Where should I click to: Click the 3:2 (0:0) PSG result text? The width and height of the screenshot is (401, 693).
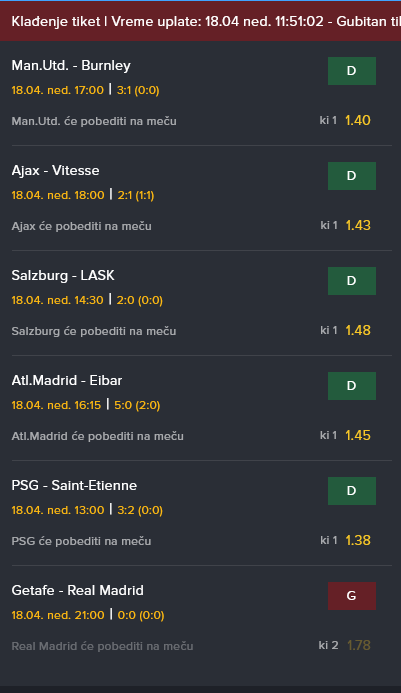tap(140, 510)
